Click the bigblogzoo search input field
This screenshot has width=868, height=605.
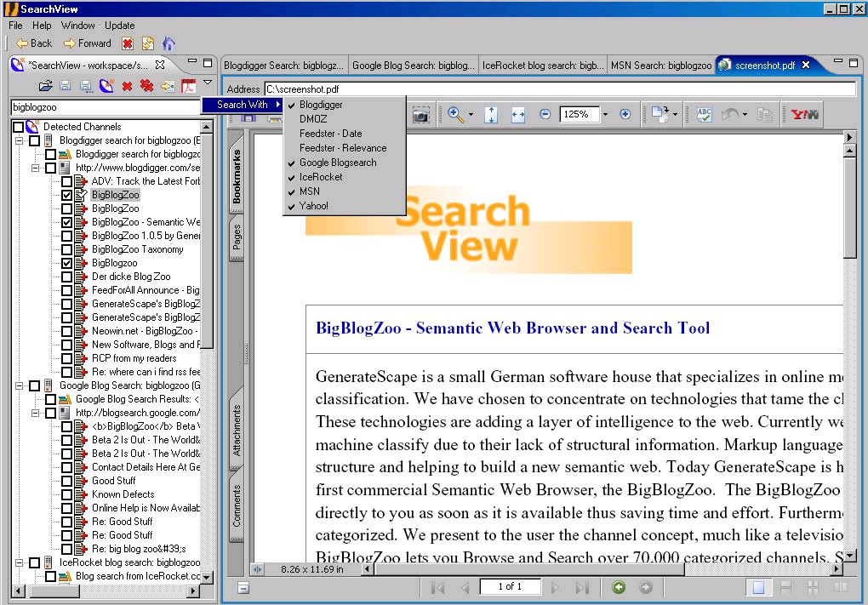(x=106, y=107)
